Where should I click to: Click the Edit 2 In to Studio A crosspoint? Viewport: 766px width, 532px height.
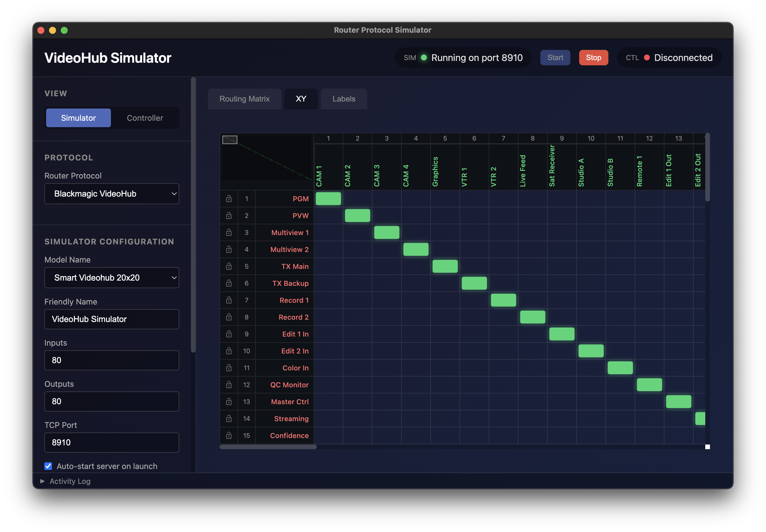click(591, 351)
